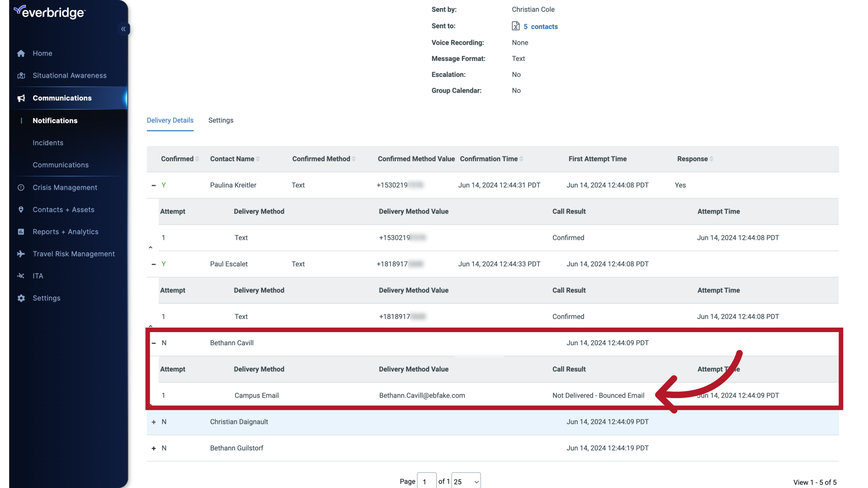Image resolution: width=868 pixels, height=488 pixels.
Task: Open the rows-per-page dropdown showing 25
Action: click(466, 481)
